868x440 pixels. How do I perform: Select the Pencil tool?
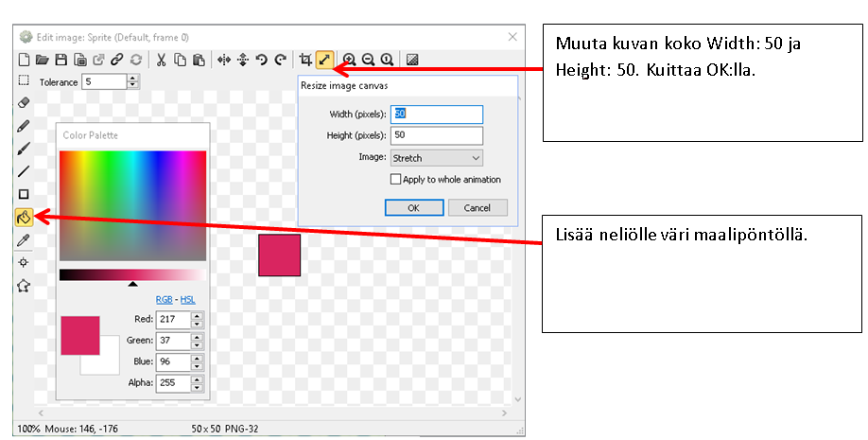25,126
